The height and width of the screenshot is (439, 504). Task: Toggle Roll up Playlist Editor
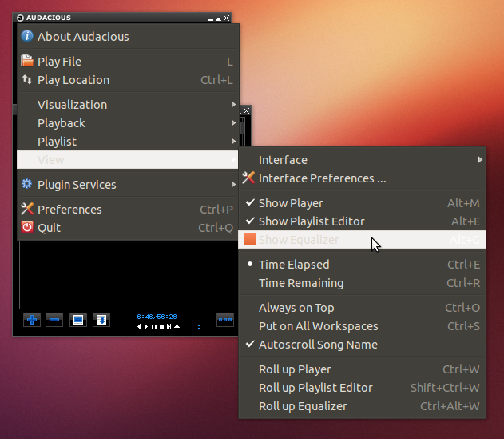tap(363, 388)
